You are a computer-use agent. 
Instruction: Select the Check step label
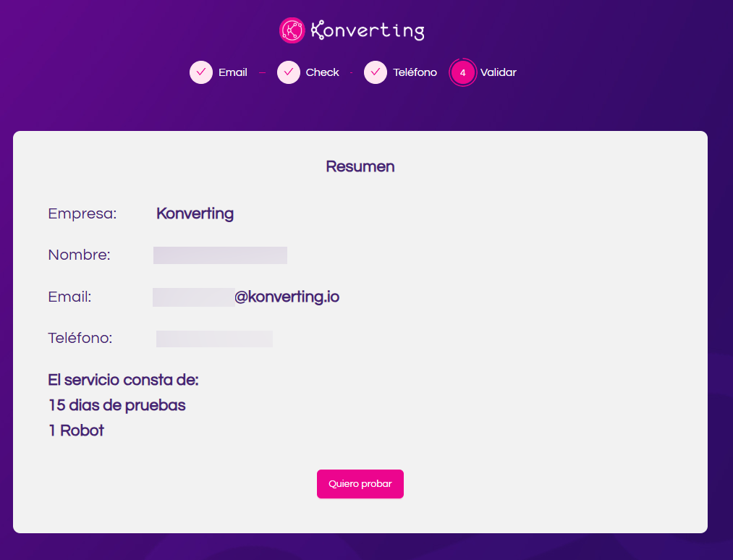click(x=322, y=72)
